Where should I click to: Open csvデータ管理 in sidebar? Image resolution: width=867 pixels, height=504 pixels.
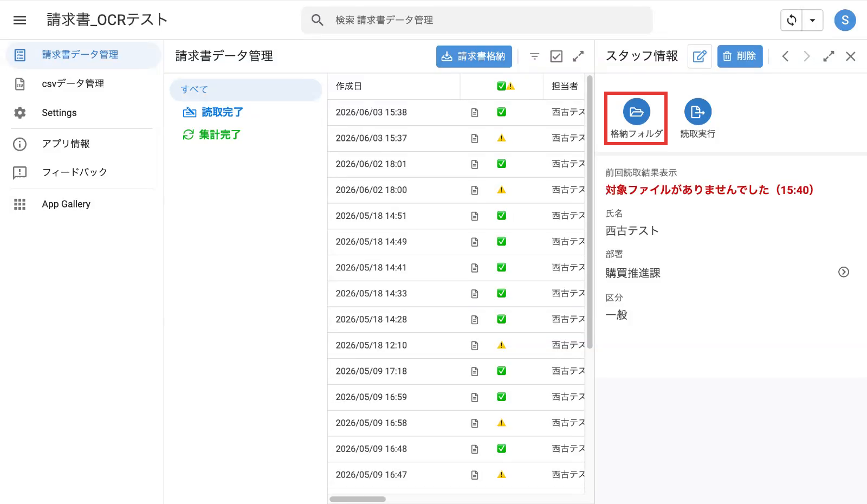(x=83, y=83)
